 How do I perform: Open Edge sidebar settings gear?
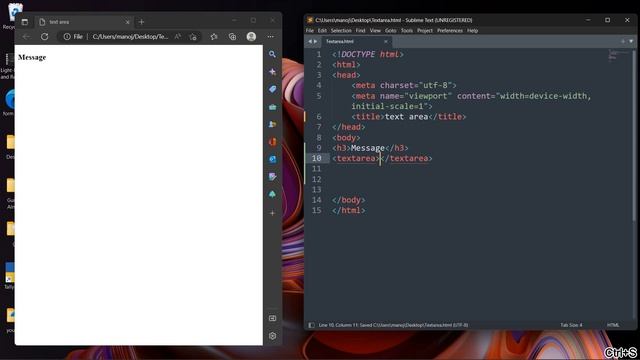(272, 336)
